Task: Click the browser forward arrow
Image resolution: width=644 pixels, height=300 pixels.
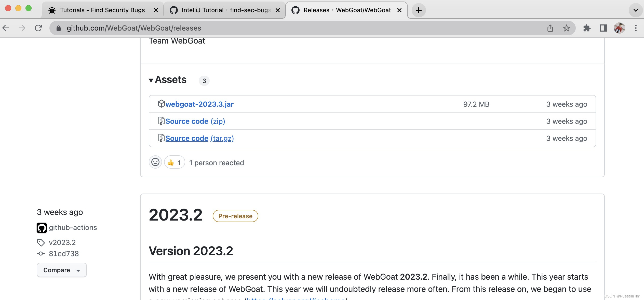Action: [22, 28]
